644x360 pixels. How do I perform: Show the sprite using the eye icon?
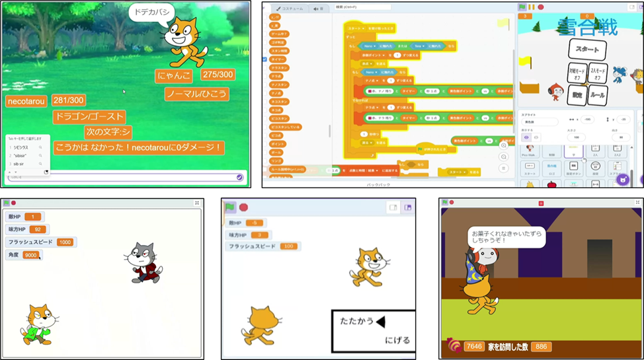pyautogui.click(x=527, y=137)
